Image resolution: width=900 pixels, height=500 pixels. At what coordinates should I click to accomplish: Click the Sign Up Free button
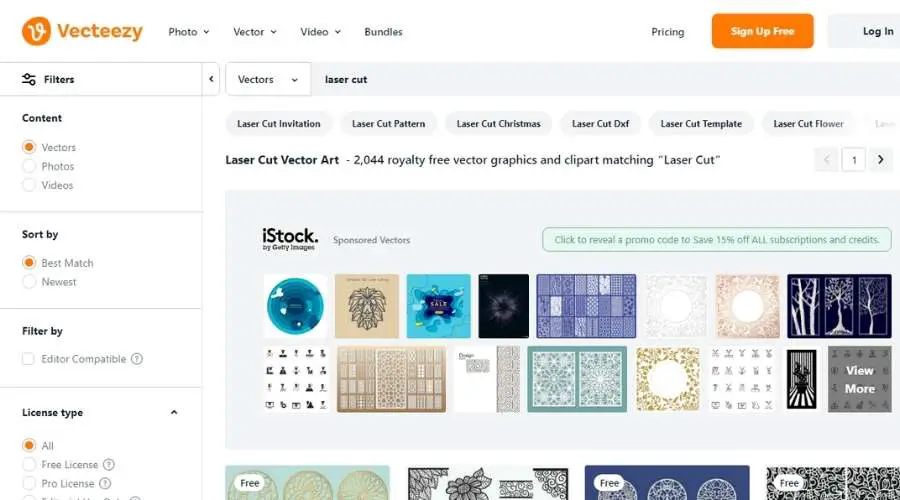[762, 31]
